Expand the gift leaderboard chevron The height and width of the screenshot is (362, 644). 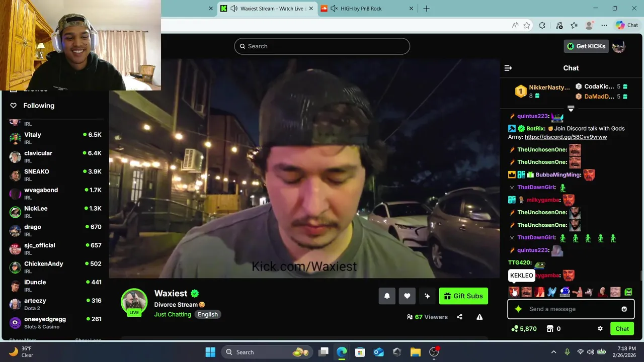pos(571,109)
